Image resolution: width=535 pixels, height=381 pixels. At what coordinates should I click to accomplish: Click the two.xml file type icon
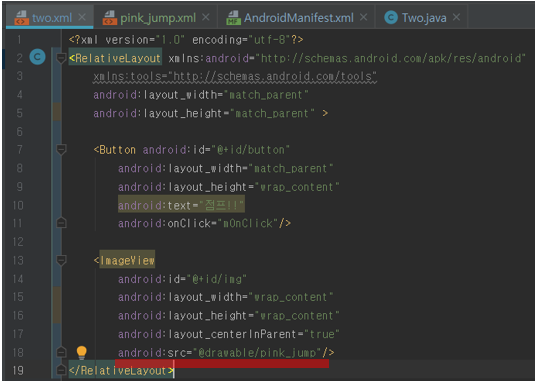pos(21,18)
